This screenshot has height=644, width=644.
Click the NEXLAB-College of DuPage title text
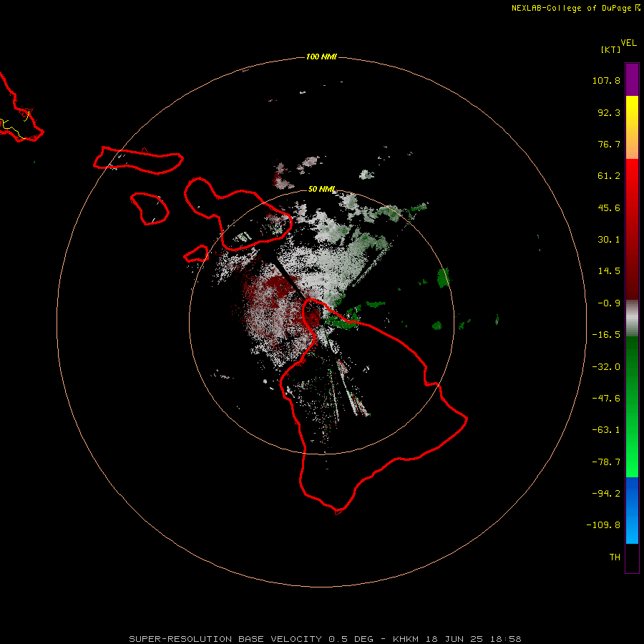coord(572,8)
